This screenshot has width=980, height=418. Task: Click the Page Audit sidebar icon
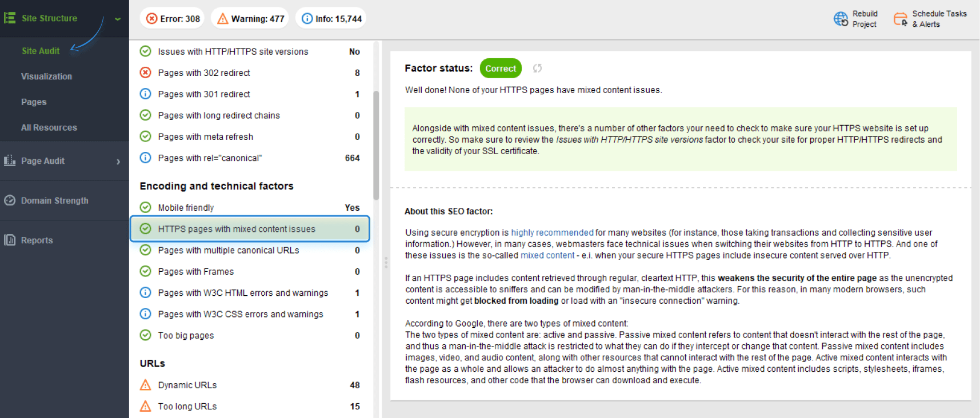click(10, 161)
